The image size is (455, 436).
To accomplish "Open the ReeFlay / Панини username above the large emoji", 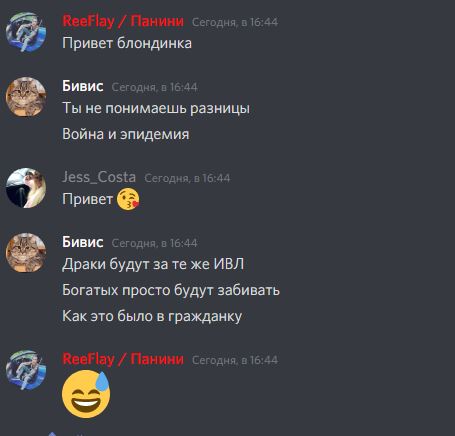I will click(123, 359).
